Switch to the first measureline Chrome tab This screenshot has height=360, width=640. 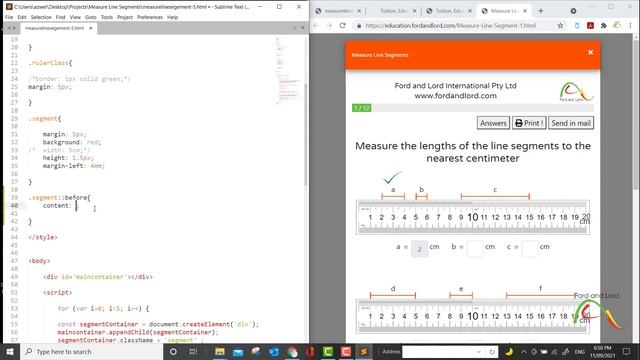pyautogui.click(x=338, y=11)
